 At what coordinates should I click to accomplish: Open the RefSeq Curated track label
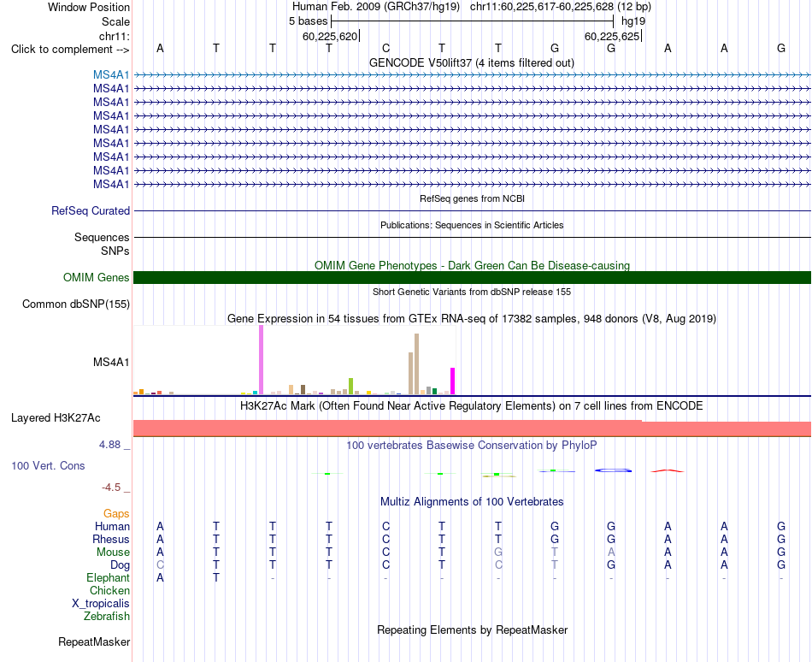click(91, 210)
